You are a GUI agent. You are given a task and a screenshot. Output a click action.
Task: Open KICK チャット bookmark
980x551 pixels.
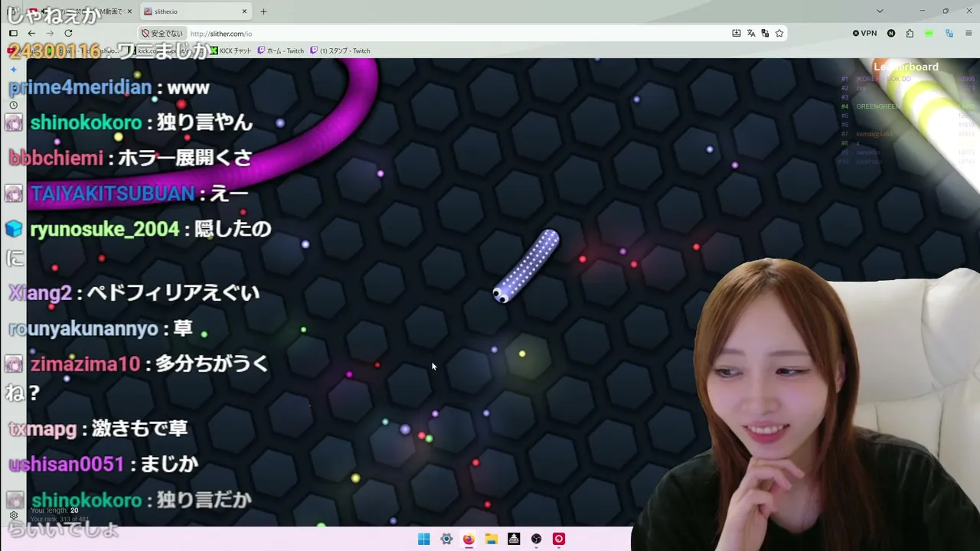(230, 51)
